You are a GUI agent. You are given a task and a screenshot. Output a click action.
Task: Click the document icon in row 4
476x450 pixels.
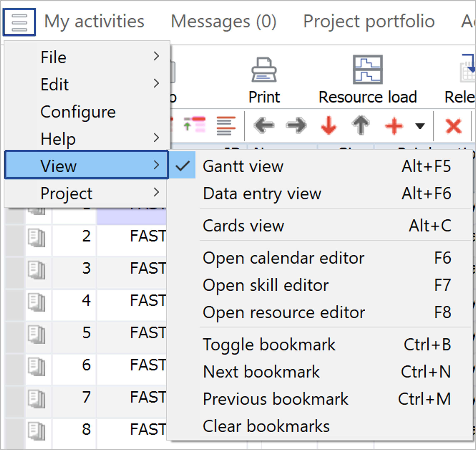[x=36, y=302]
